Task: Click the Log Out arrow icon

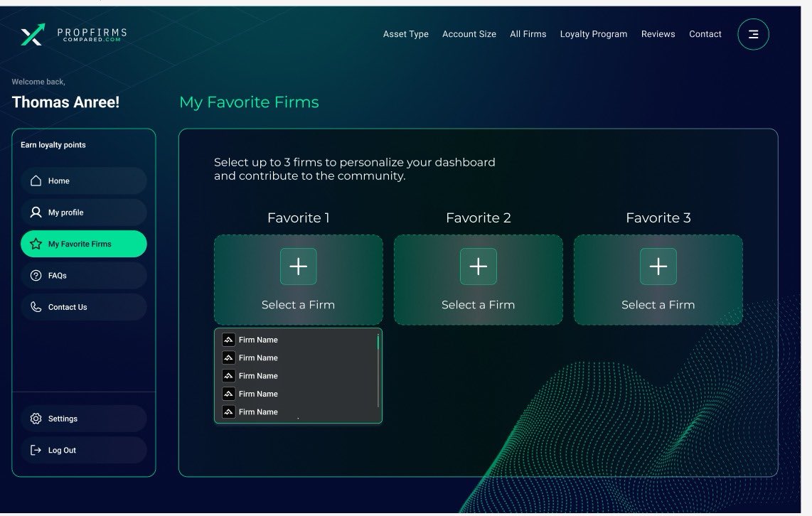Action: click(36, 451)
